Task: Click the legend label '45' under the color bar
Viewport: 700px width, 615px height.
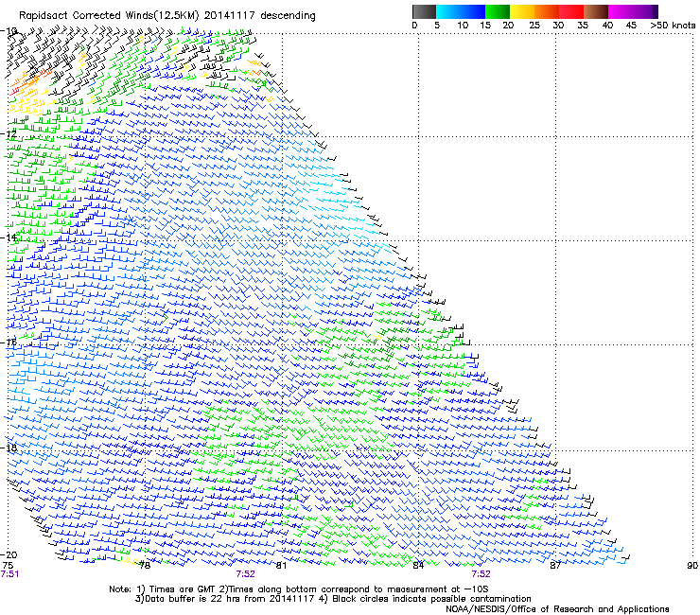Action: [x=631, y=26]
